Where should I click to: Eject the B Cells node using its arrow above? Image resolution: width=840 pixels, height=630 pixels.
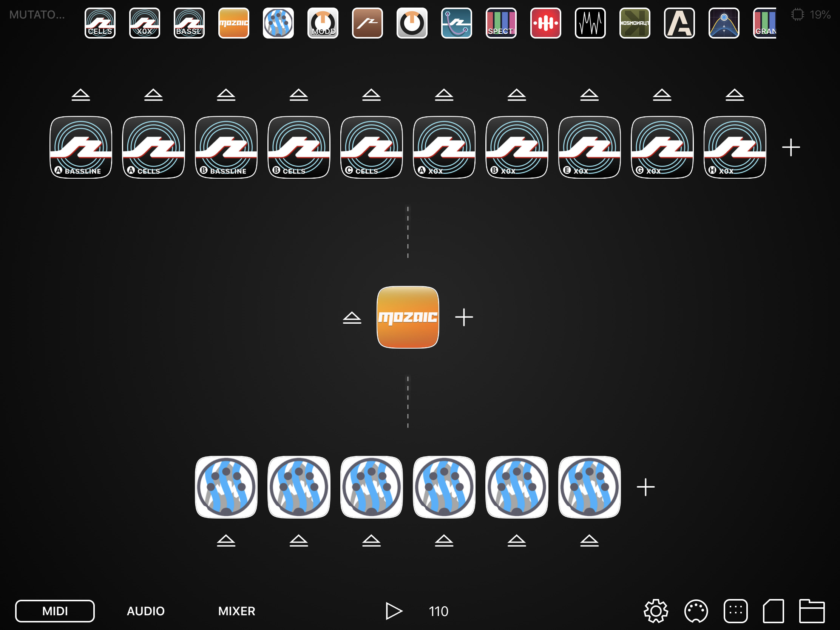(x=299, y=94)
